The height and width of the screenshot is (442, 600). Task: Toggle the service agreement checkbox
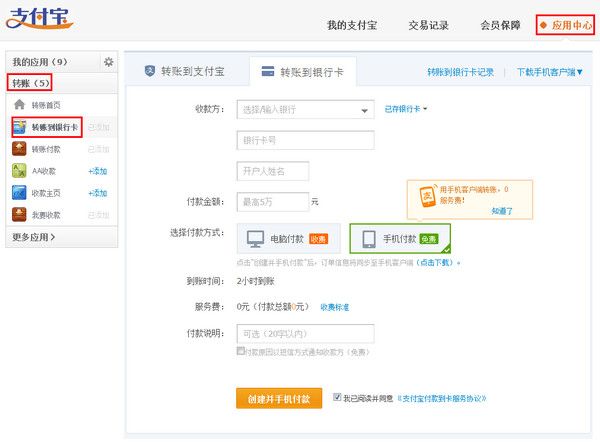337,397
